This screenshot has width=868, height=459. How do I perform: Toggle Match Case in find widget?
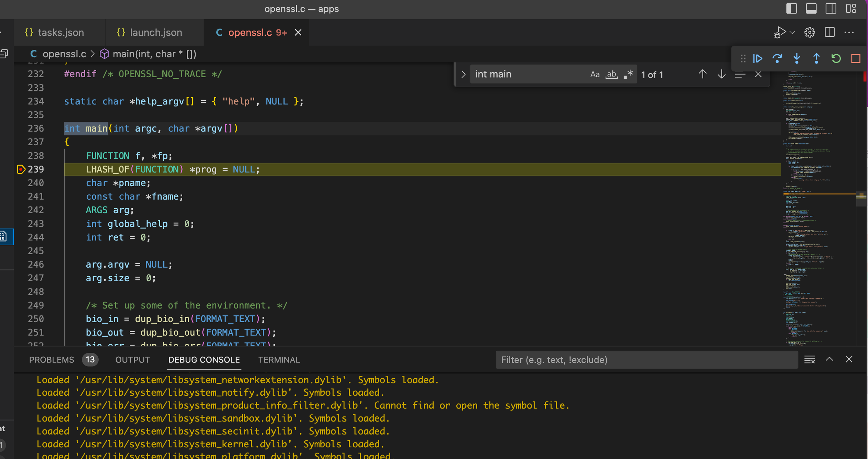[595, 74]
